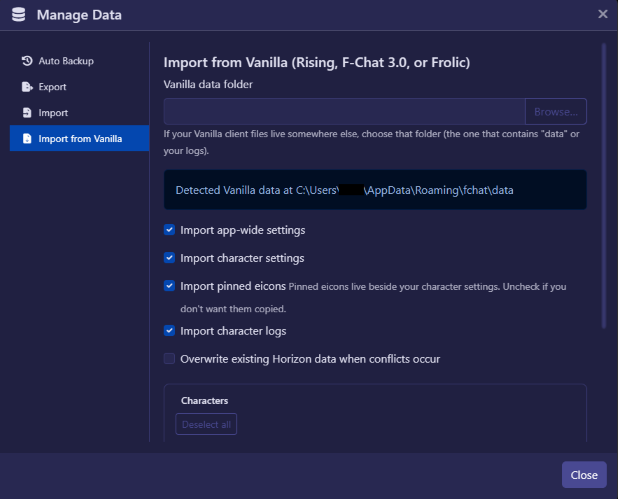
Task: Toggle Import character settings checkbox
Action: pyautogui.click(x=169, y=258)
